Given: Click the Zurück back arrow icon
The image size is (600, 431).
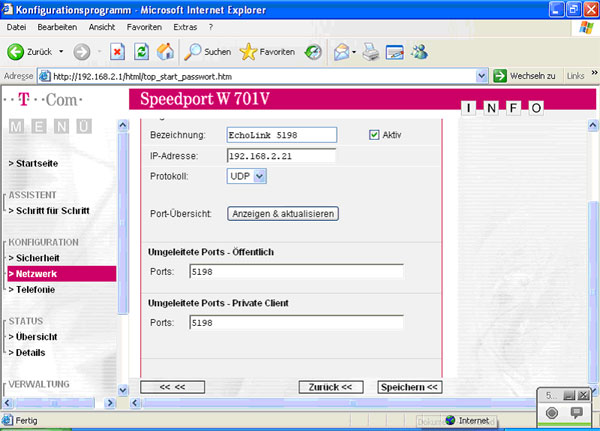Looking at the screenshot, I should [x=16, y=51].
